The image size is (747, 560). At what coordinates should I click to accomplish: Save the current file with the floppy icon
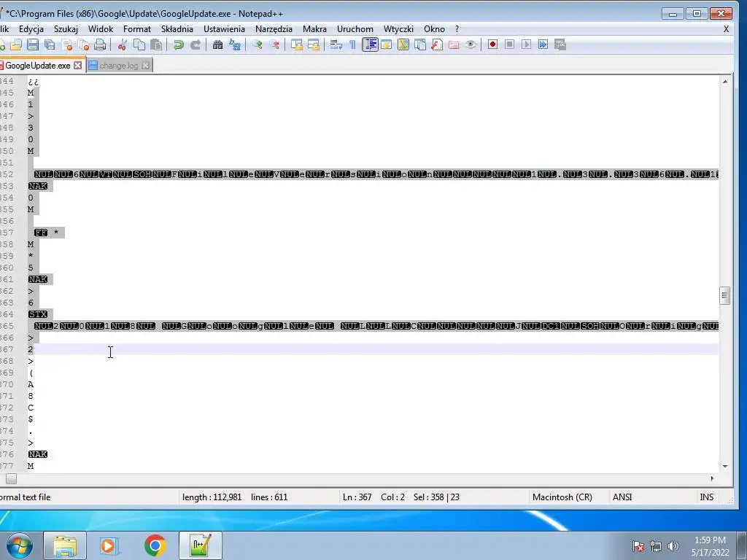(x=32, y=44)
